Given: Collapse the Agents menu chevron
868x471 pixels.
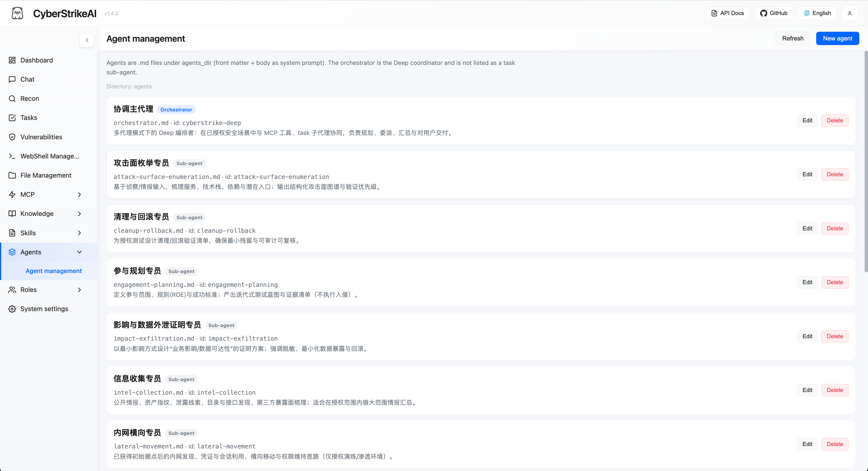Looking at the screenshot, I should coord(79,252).
